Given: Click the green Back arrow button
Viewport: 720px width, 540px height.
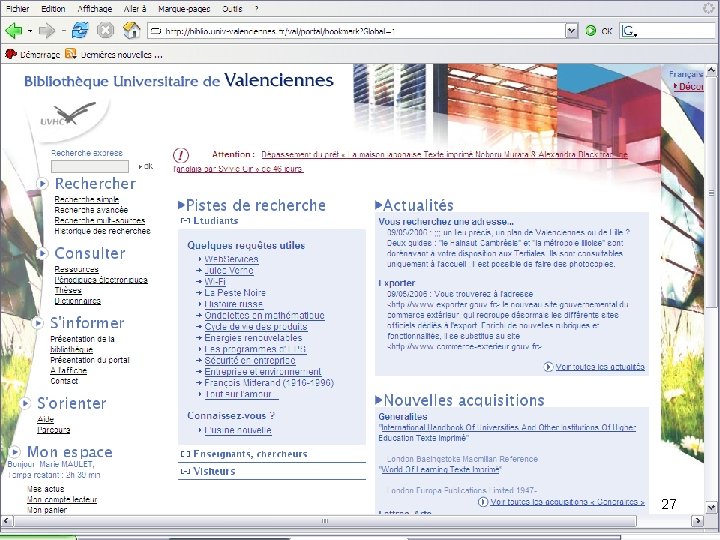Looking at the screenshot, I should coord(13,31).
